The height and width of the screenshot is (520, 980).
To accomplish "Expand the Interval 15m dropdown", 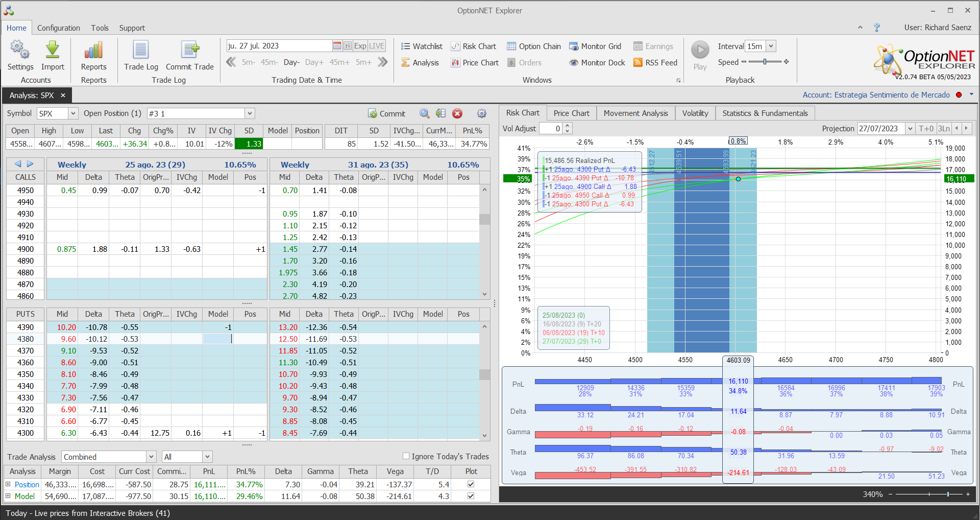I will click(771, 46).
